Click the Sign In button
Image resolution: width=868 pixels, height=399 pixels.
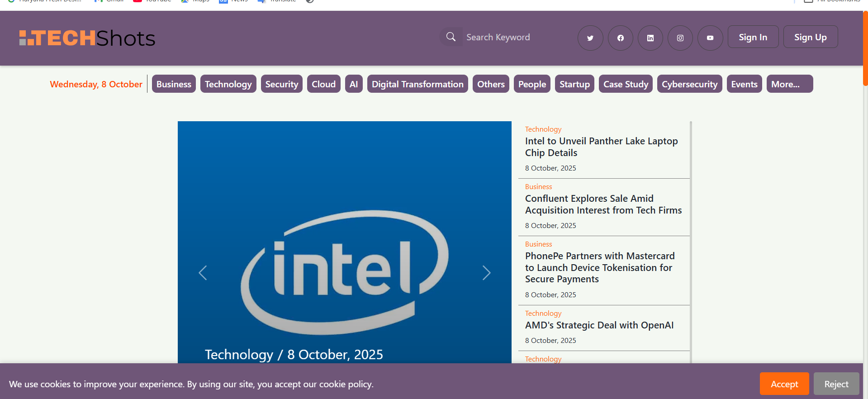[x=753, y=37]
